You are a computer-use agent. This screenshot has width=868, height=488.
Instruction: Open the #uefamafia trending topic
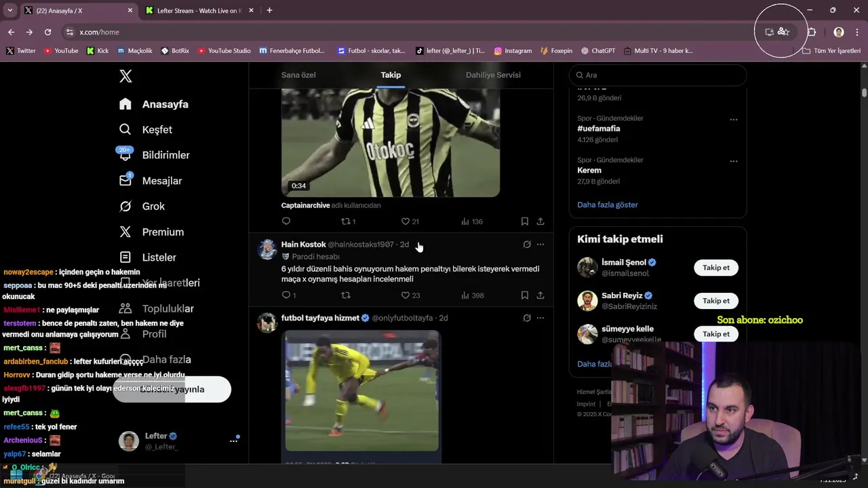tap(598, 129)
